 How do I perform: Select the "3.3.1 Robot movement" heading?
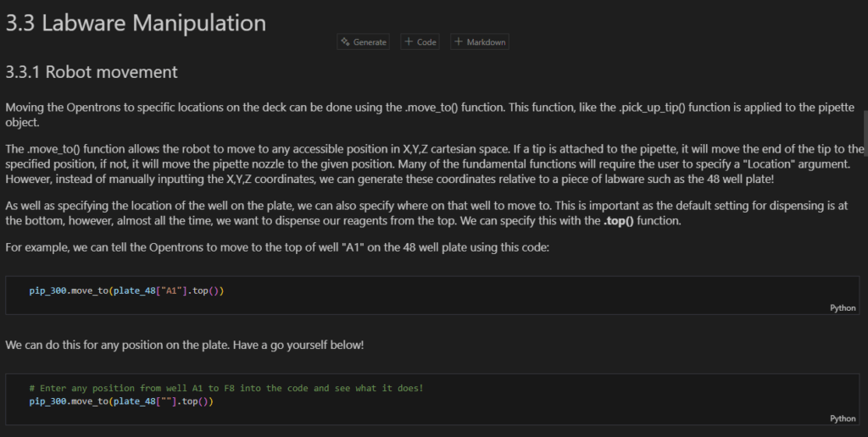point(92,72)
